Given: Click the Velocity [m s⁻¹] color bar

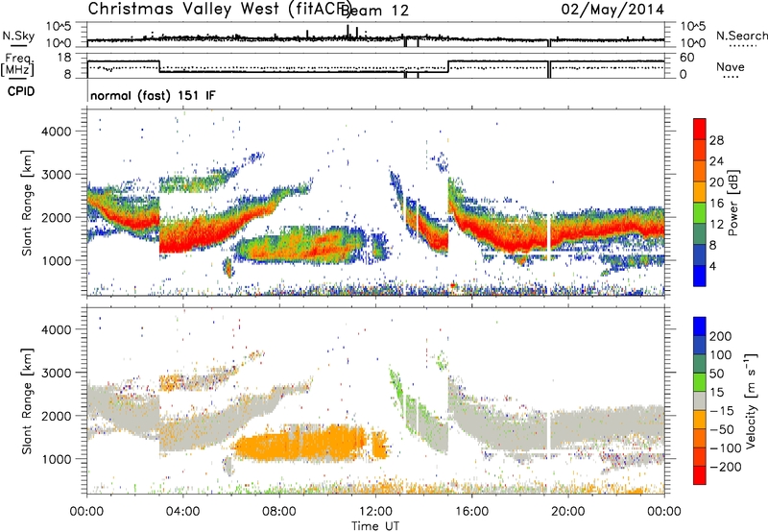Looking at the screenshot, I should click(x=700, y=400).
